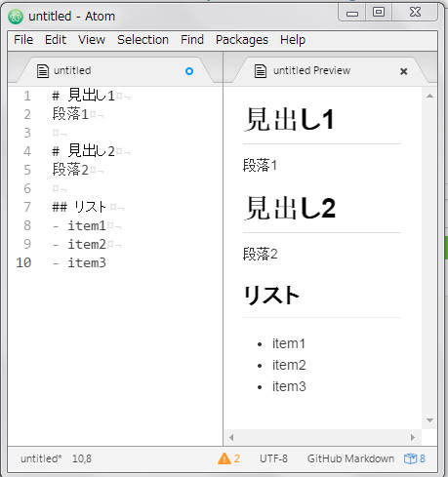Click the package updates icon in status bar
Screen dimensions: 448x477
point(410,458)
